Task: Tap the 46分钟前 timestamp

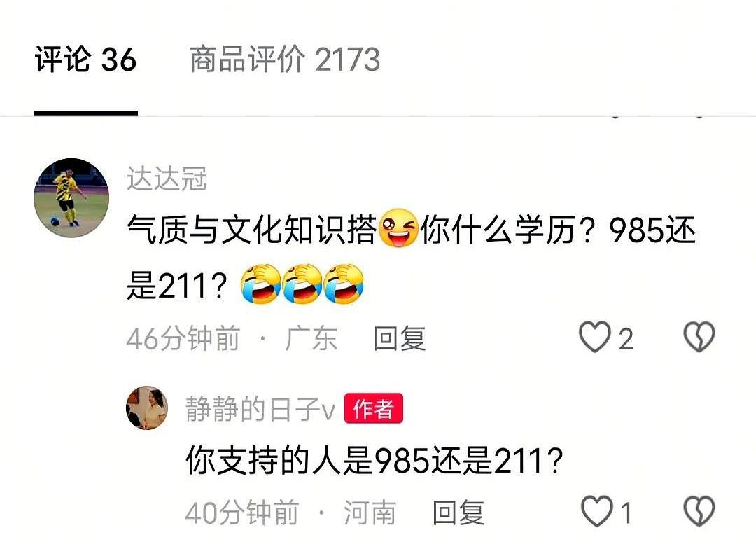Action: pos(183,338)
